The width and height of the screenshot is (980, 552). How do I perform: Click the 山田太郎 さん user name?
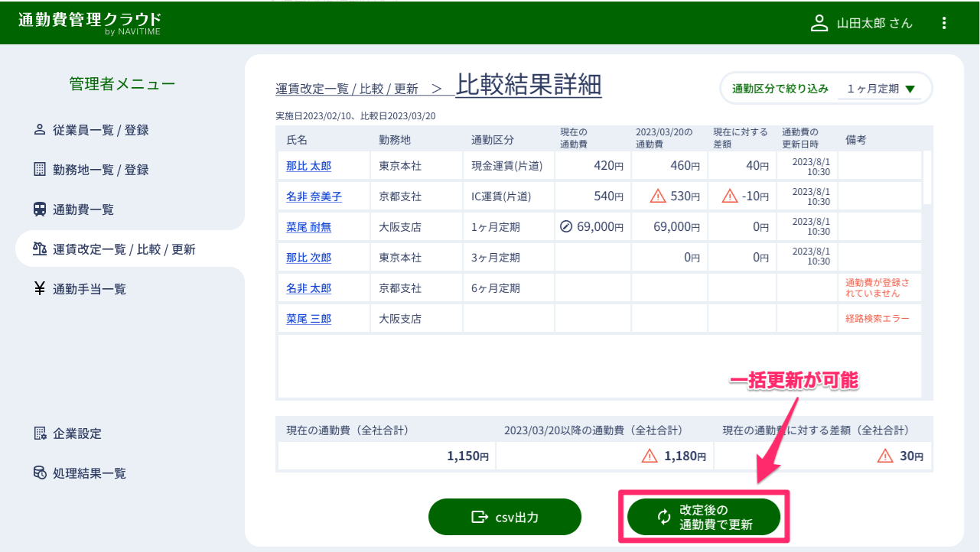(x=874, y=23)
